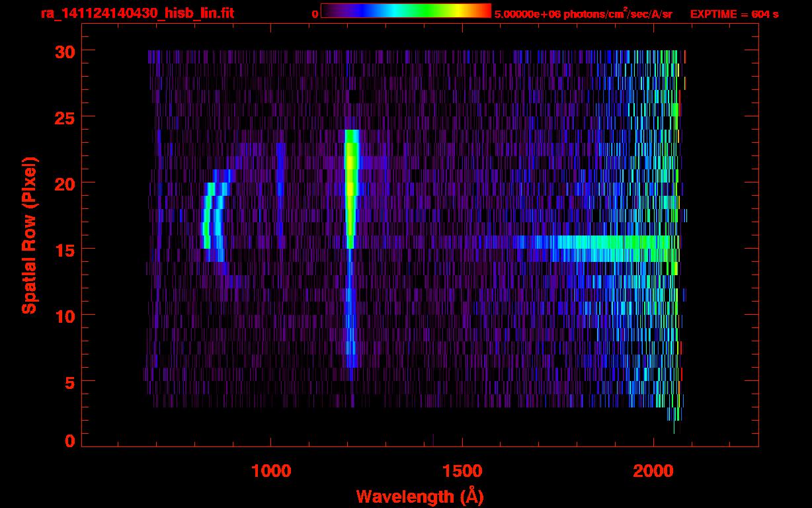The width and height of the screenshot is (812, 508).
Task: Click the y-axis tick label 15
Action: tap(63, 249)
